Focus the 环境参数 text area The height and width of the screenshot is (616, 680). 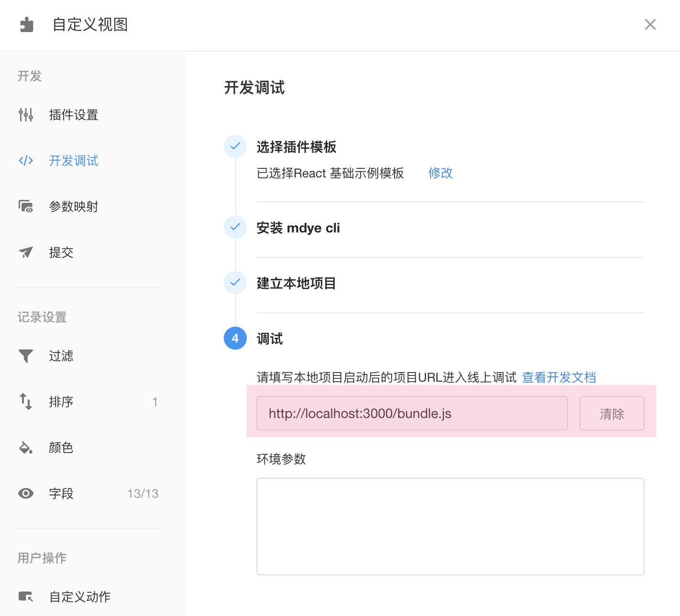(x=450, y=527)
